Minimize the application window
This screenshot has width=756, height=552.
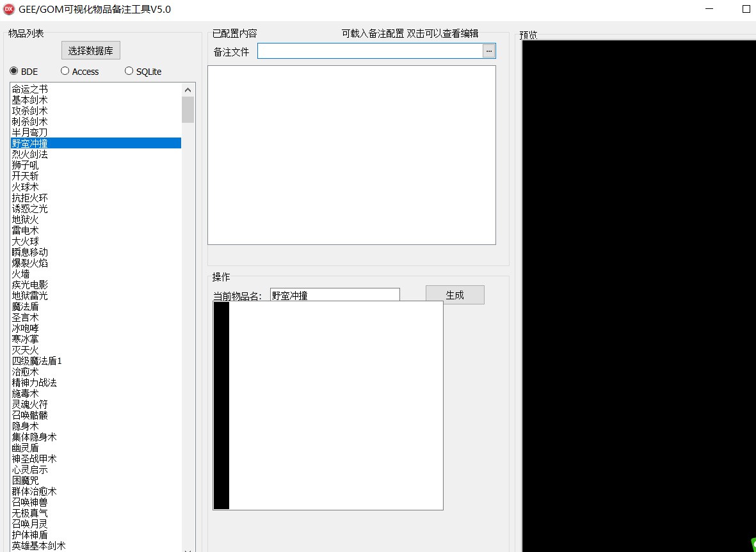[x=709, y=9]
